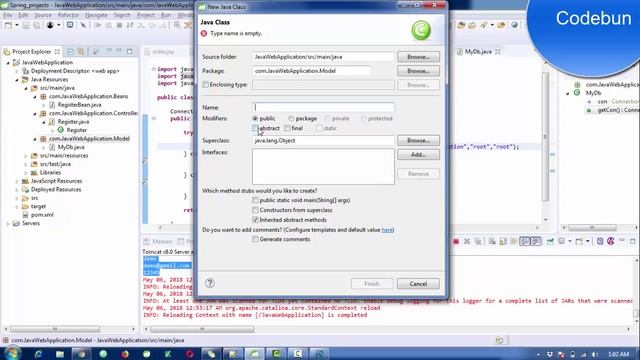
Task: Click the help question mark icon in dialog
Action: pyautogui.click(x=210, y=283)
